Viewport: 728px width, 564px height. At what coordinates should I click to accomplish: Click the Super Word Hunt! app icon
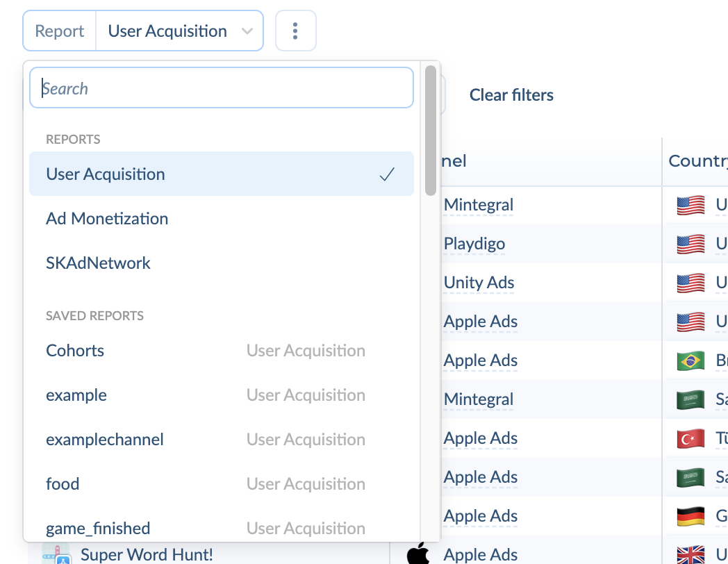(56, 554)
